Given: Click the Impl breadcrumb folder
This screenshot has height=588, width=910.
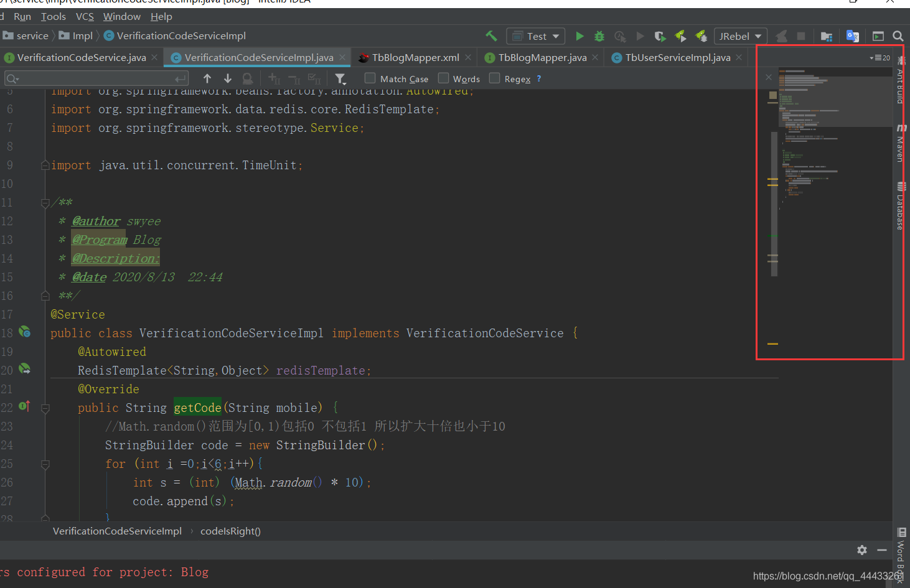Looking at the screenshot, I should 76,35.
